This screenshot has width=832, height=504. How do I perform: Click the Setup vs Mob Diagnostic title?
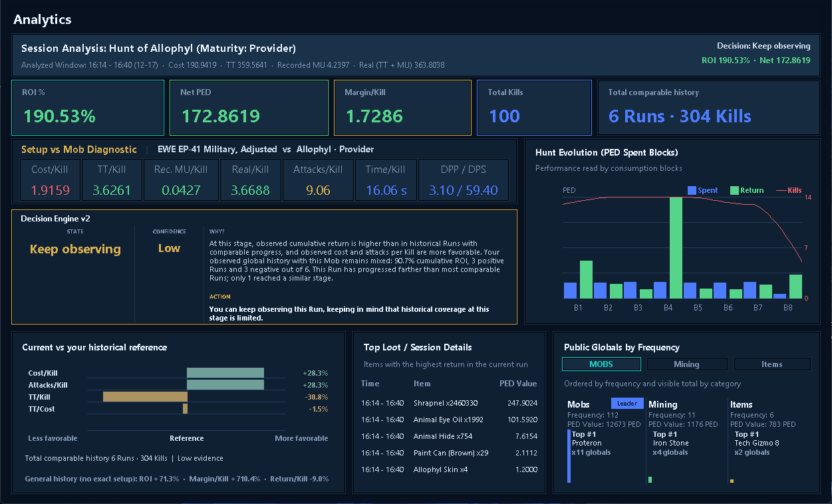pyautogui.click(x=79, y=150)
